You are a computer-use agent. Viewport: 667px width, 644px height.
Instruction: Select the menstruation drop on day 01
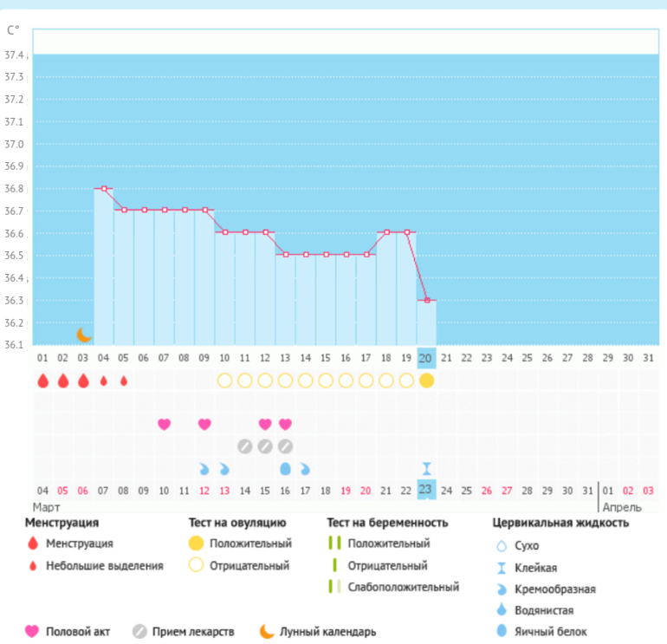tap(42, 381)
